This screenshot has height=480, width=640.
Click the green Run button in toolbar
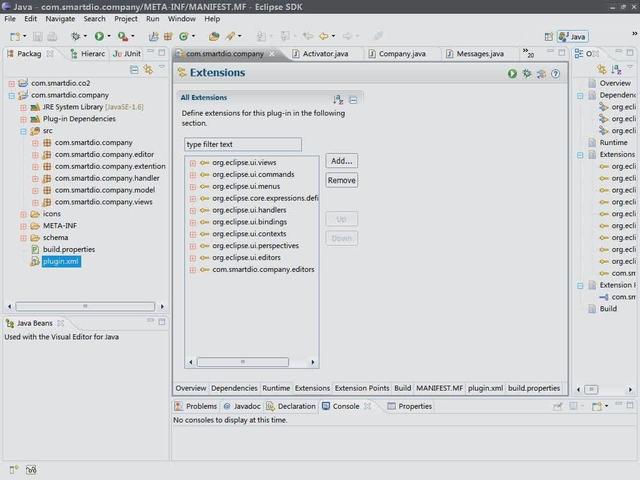coord(99,36)
